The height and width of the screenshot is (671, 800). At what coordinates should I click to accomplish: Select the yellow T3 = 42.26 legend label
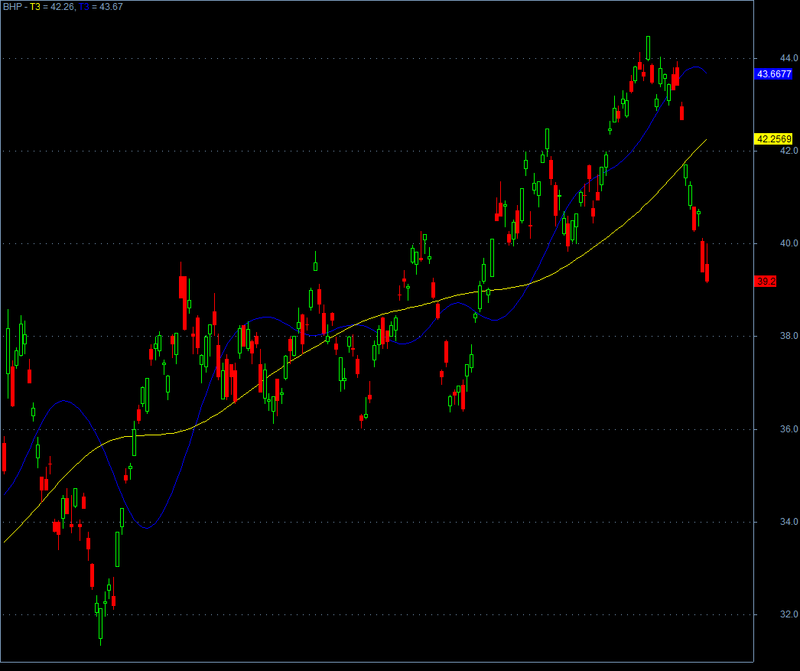pos(52,7)
